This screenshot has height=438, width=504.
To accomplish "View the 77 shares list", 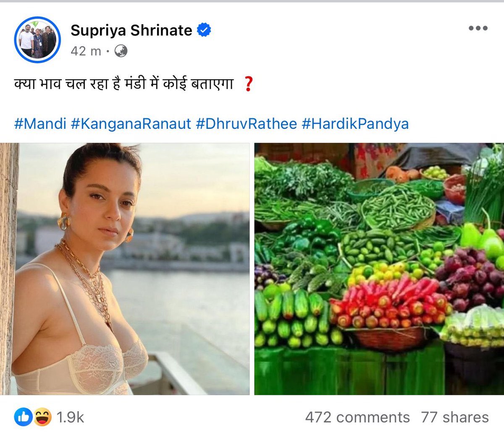I will [x=455, y=417].
